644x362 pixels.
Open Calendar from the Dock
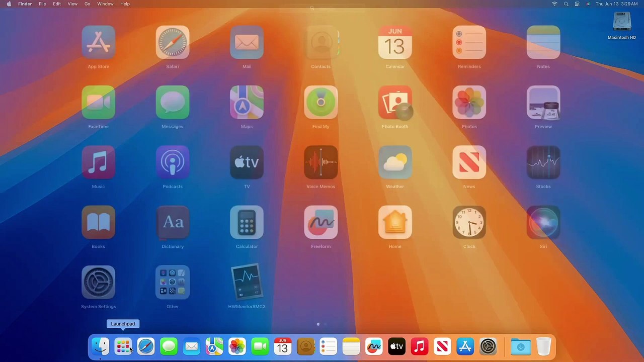point(283,346)
